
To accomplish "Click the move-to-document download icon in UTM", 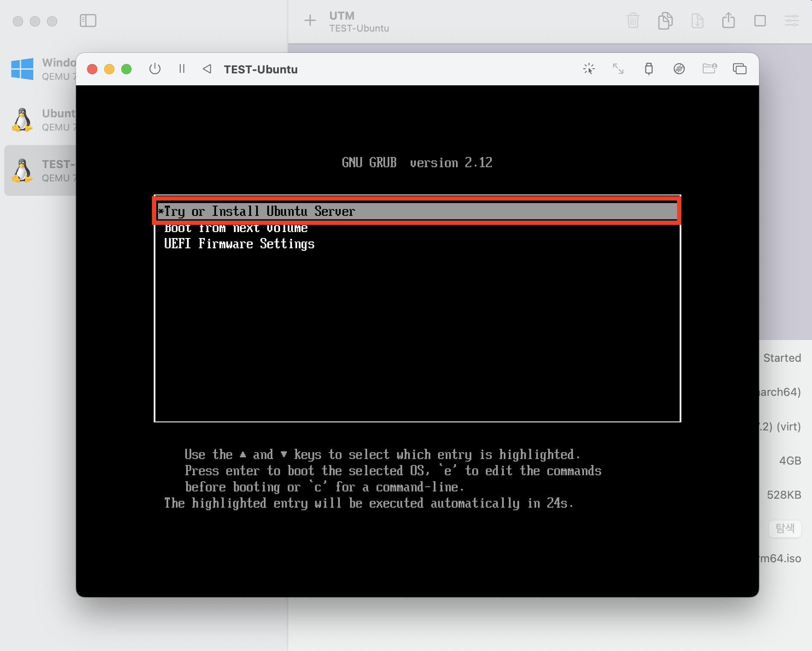I will [697, 20].
